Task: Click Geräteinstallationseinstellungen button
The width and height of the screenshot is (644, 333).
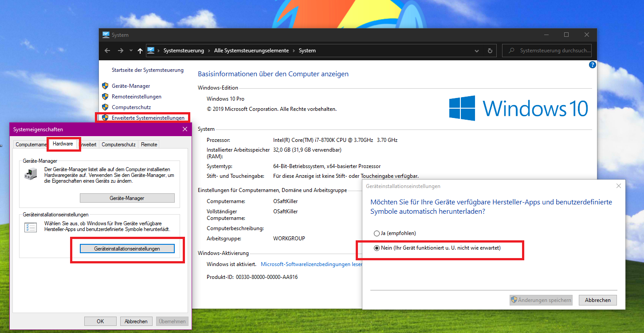Action: pyautogui.click(x=127, y=249)
